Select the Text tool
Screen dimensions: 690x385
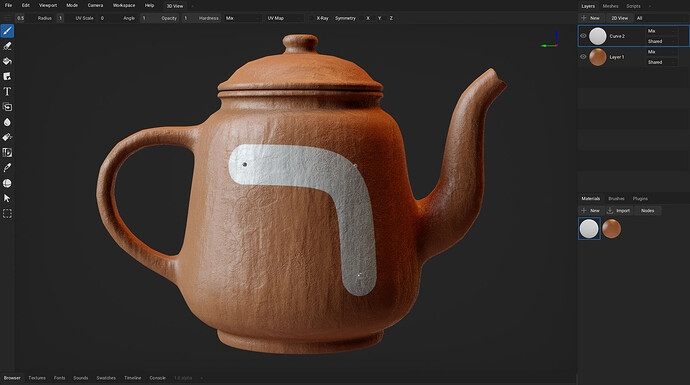7,92
